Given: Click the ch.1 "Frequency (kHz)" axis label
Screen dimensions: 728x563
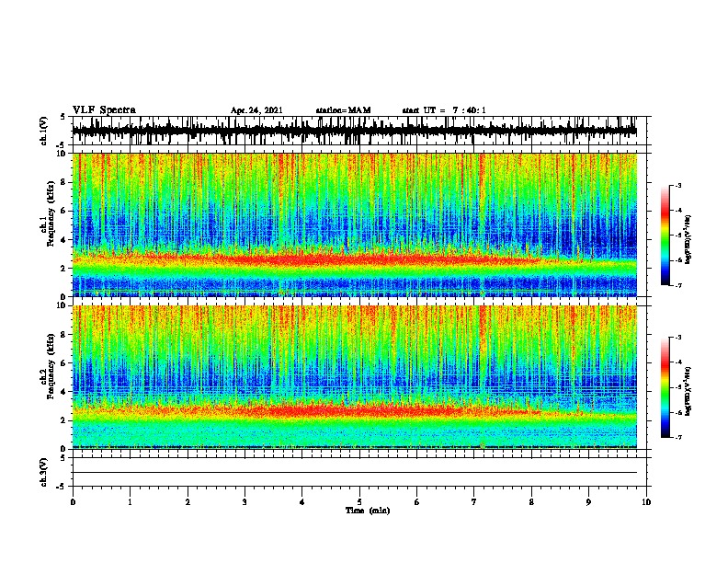Looking at the screenshot, I should [x=51, y=213].
